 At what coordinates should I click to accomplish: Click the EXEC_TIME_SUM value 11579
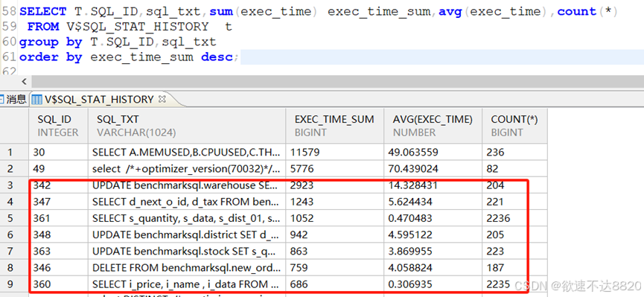point(335,153)
